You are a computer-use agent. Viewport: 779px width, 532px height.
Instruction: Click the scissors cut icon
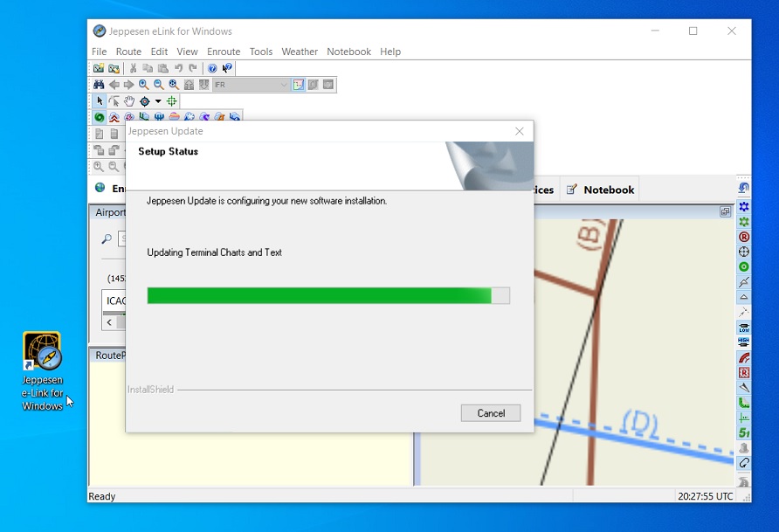[133, 68]
